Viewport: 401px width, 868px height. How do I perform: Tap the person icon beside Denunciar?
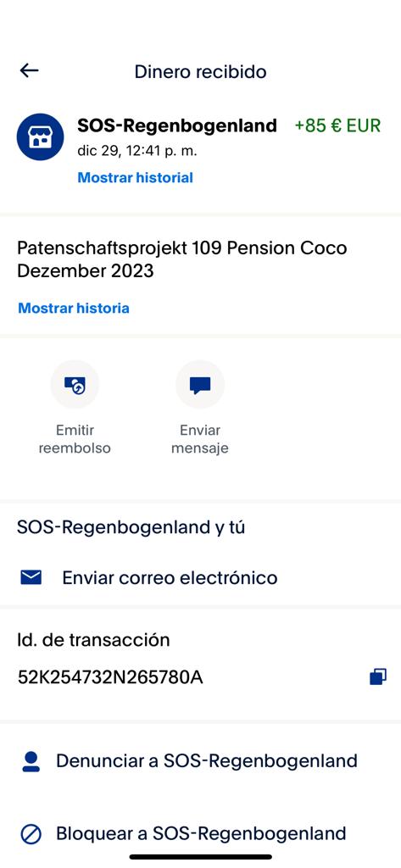coord(31,761)
